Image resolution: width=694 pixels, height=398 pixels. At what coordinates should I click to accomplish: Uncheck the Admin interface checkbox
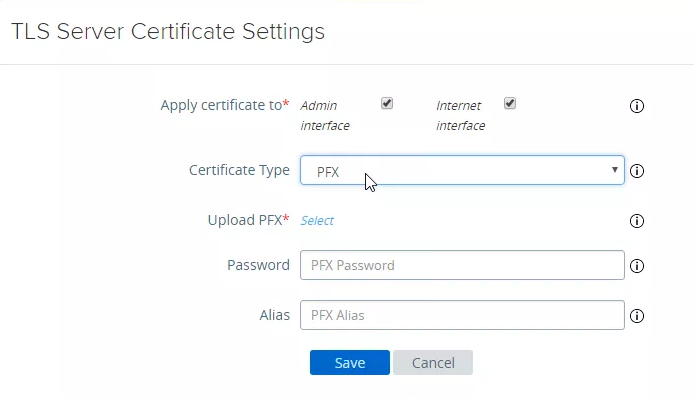(x=387, y=103)
